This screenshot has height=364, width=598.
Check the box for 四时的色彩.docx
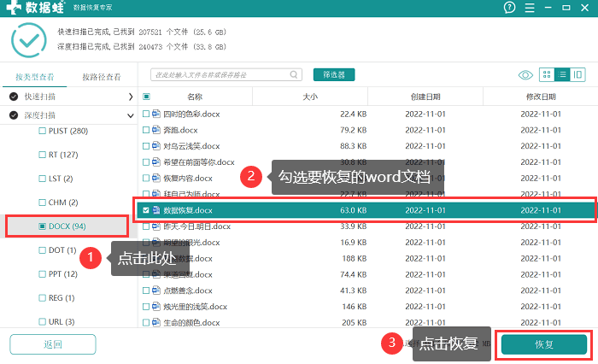coord(146,114)
